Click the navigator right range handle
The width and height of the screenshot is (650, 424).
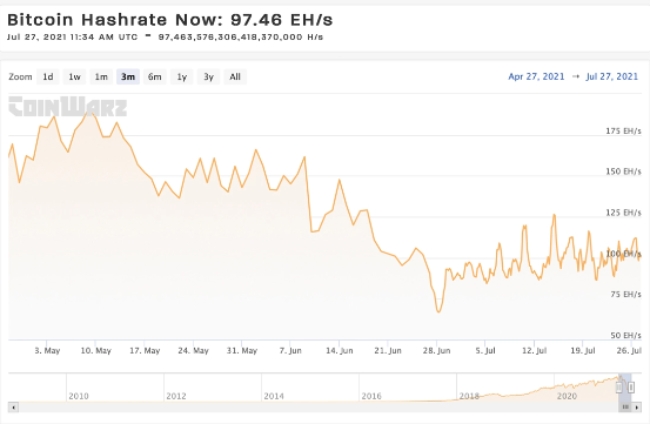coord(631,388)
